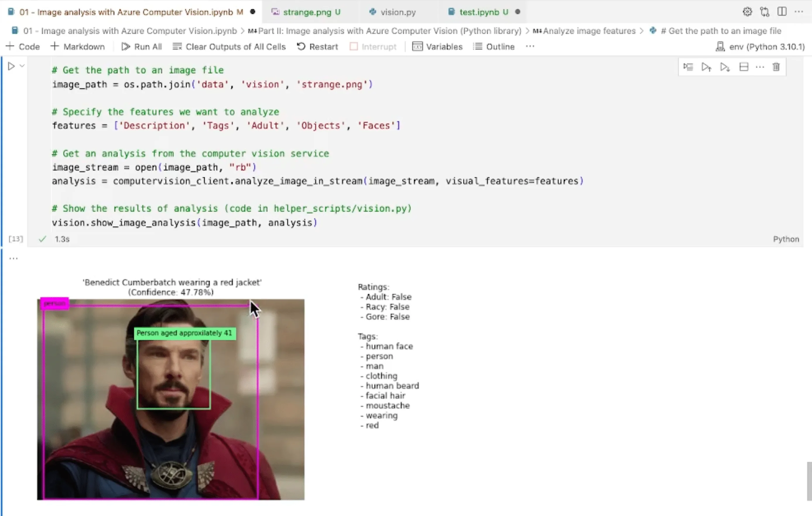
Task: Restart the notebook kernel
Action: 317,47
